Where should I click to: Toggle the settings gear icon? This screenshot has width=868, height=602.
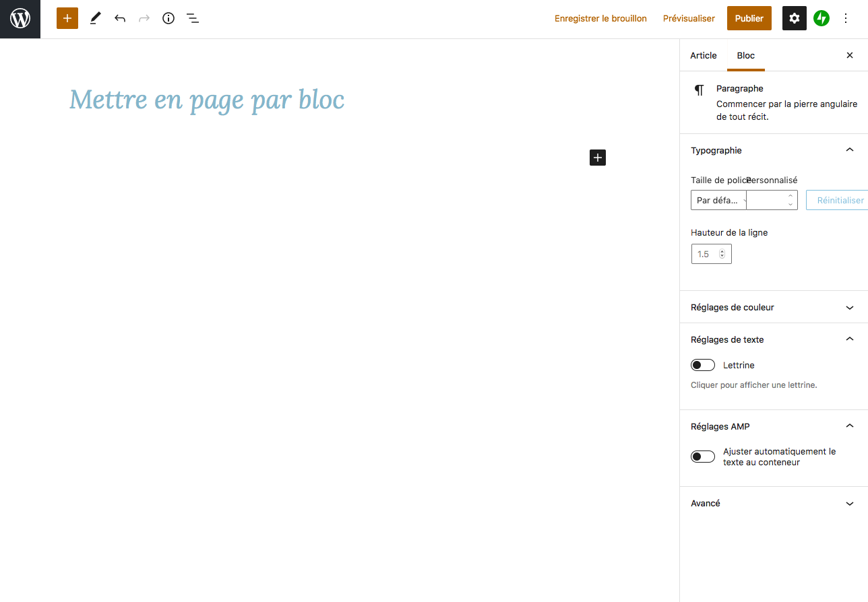click(795, 18)
